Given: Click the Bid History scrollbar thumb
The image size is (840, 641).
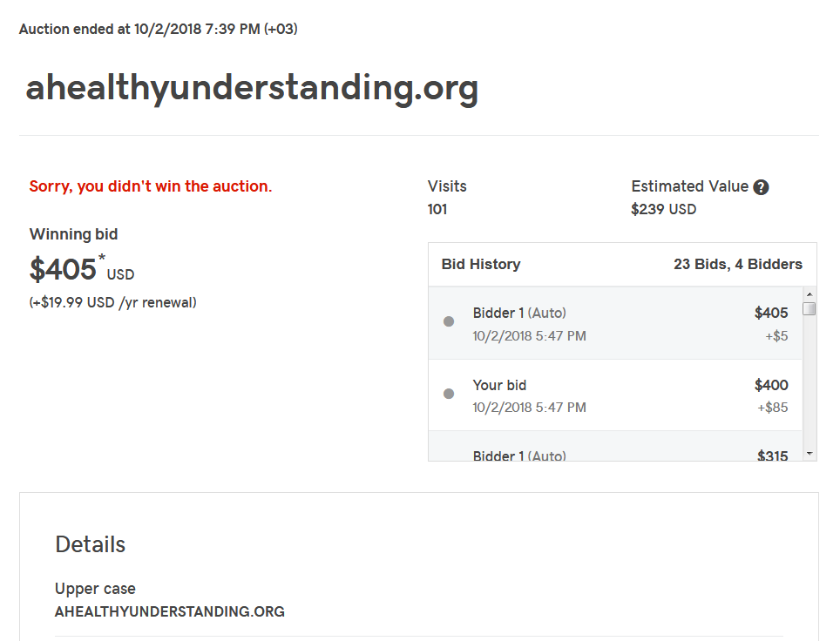Looking at the screenshot, I should [810, 309].
